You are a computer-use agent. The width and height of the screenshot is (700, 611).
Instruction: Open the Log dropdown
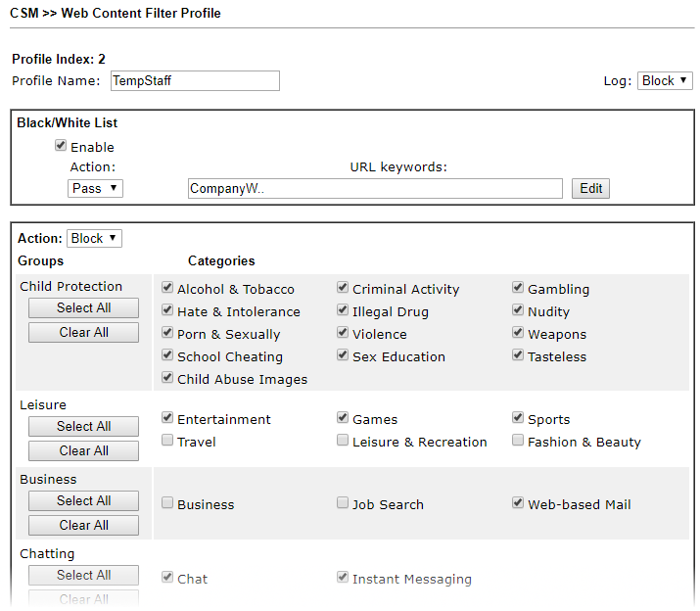point(665,80)
